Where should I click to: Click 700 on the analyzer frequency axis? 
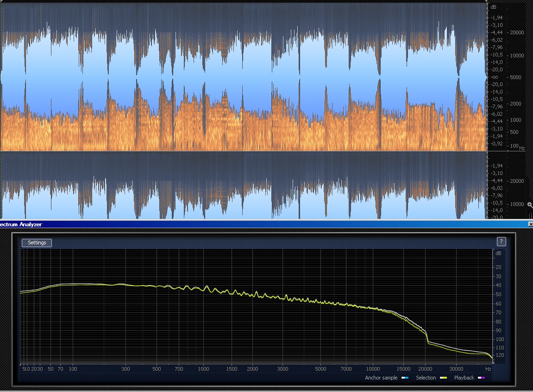coord(179,369)
